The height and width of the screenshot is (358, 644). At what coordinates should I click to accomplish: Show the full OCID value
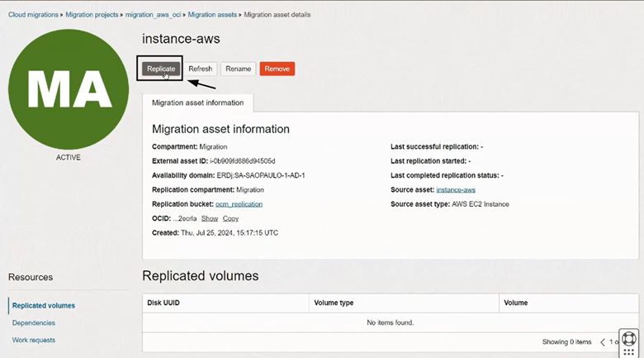(210, 218)
